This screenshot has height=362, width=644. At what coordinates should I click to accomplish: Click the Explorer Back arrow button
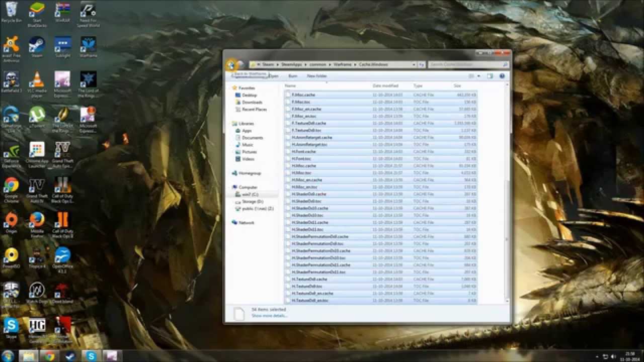231,64
